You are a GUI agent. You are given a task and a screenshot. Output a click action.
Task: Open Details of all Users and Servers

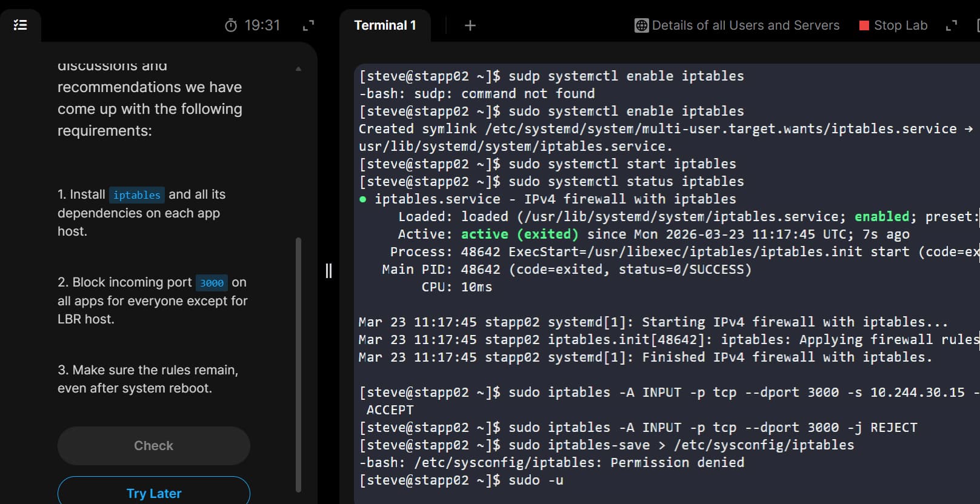(x=745, y=25)
